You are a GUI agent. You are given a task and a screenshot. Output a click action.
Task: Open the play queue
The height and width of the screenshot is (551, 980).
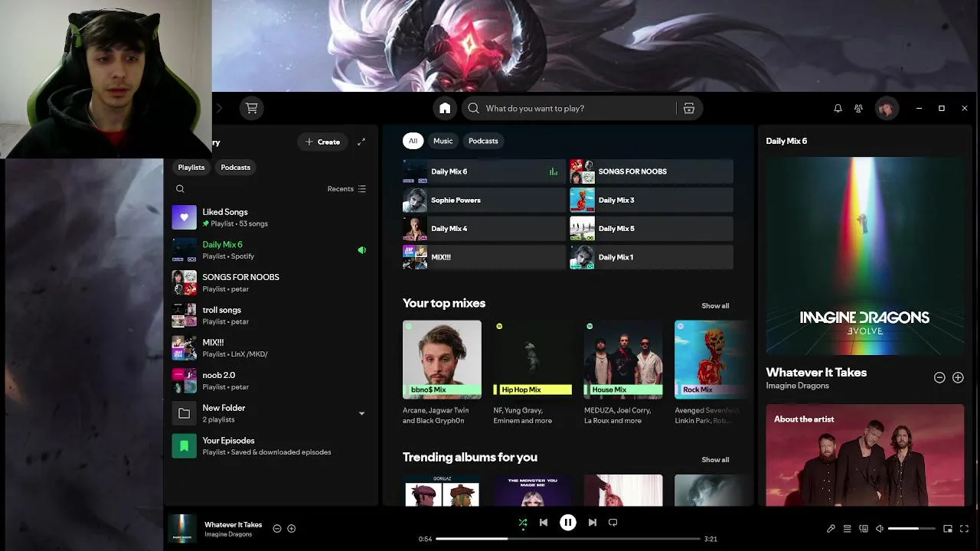tap(847, 528)
